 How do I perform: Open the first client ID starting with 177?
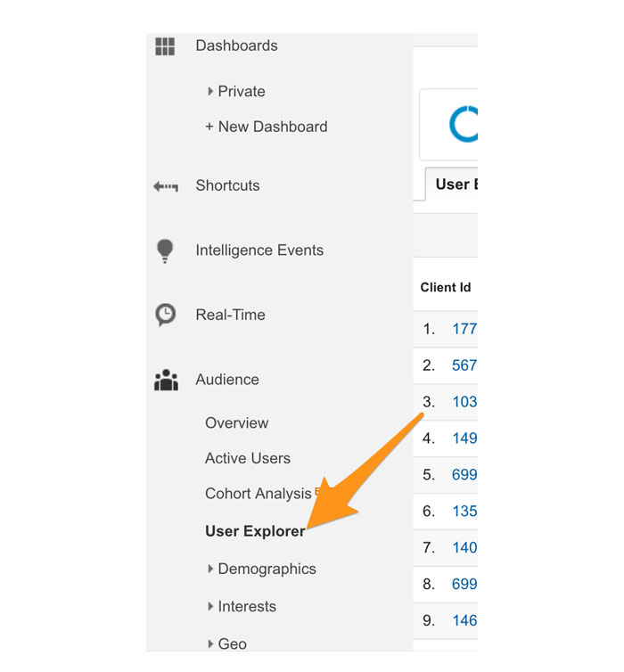464,329
